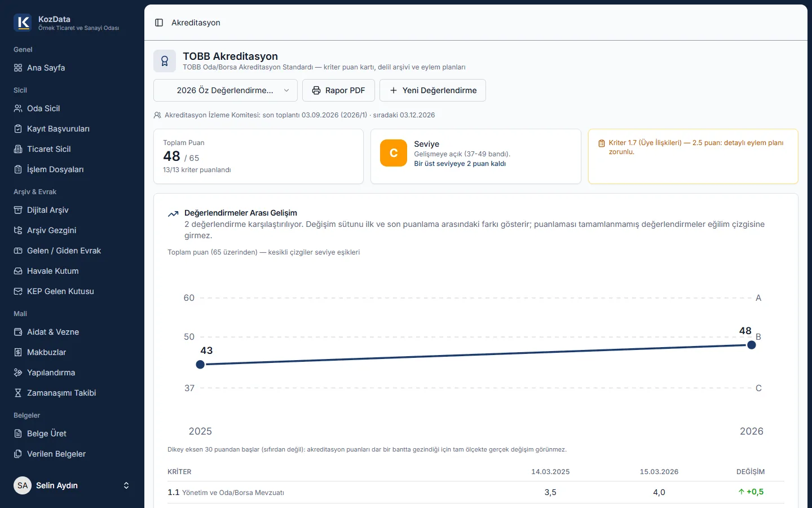Click the Belge Üret file icon
This screenshot has width=812, height=508.
(x=18, y=433)
